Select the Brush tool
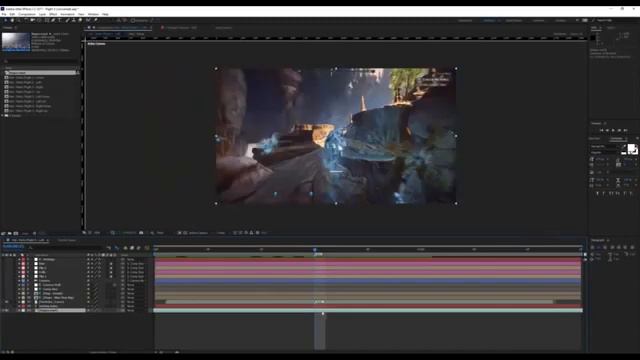The image size is (640, 360). (67, 20)
